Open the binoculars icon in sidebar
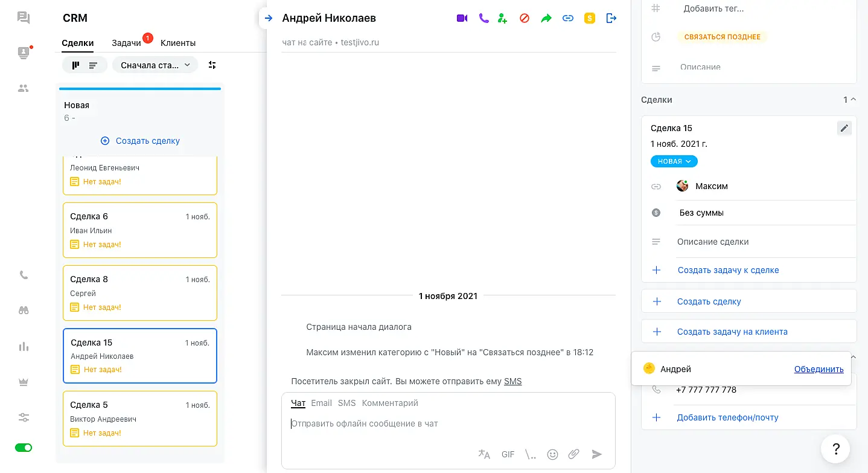The width and height of the screenshot is (868, 473). point(24,311)
